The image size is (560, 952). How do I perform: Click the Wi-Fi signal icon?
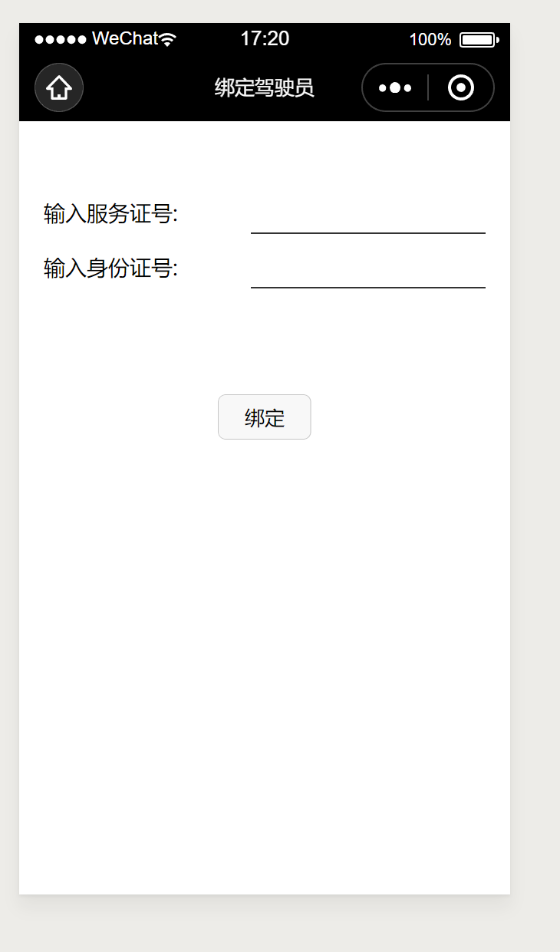[168, 39]
